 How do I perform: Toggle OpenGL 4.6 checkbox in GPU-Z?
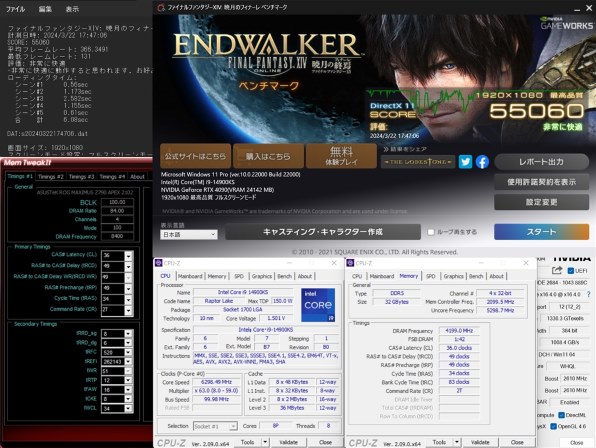point(553,426)
